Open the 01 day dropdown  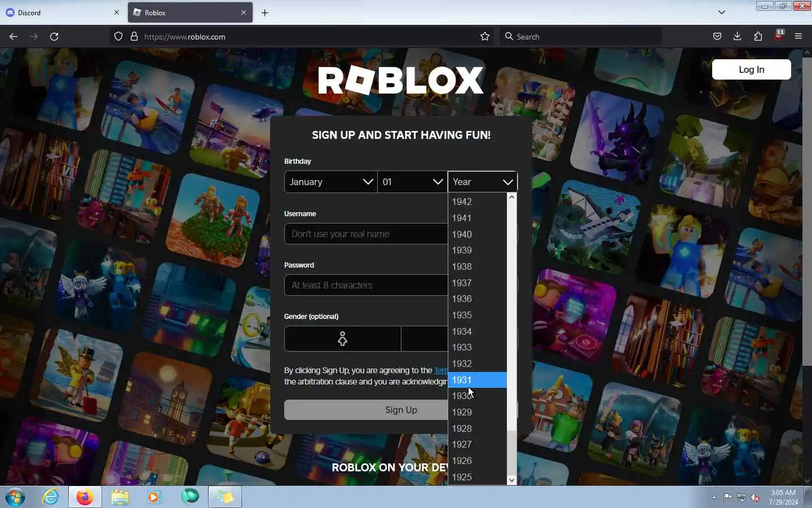point(412,182)
